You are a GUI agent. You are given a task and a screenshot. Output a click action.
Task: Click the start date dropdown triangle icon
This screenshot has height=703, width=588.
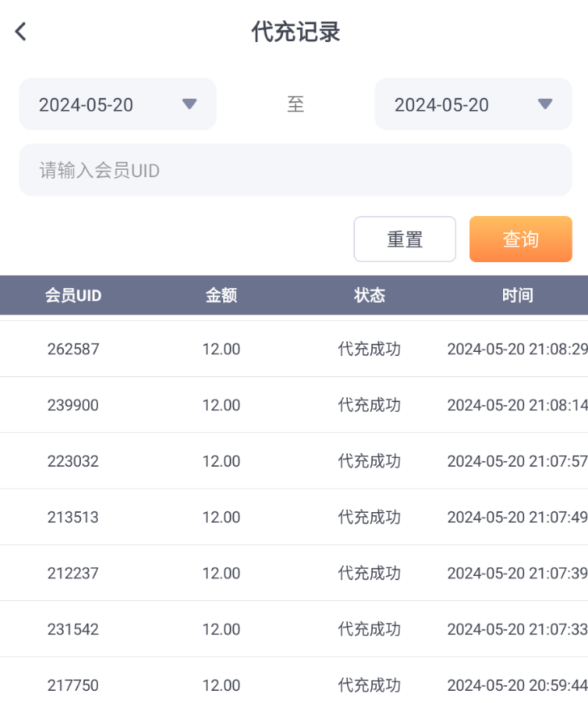point(189,104)
